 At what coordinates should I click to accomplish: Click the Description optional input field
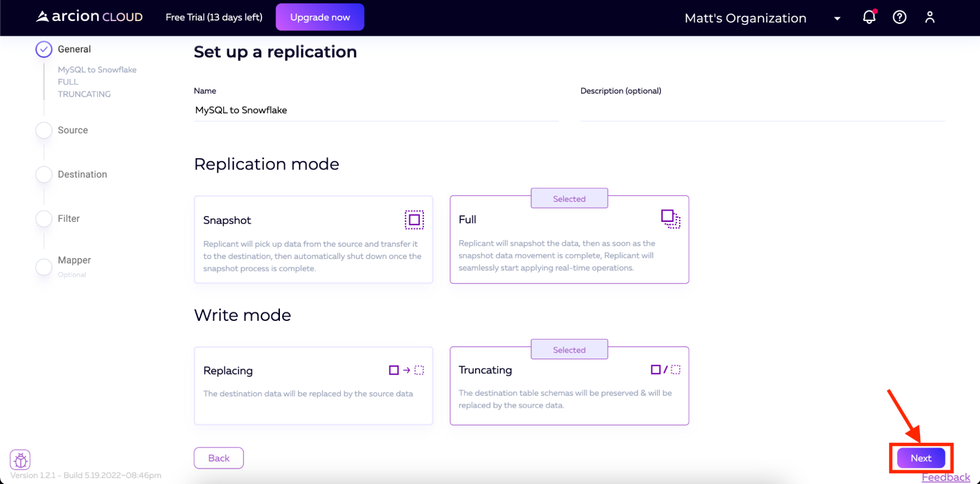point(762,111)
